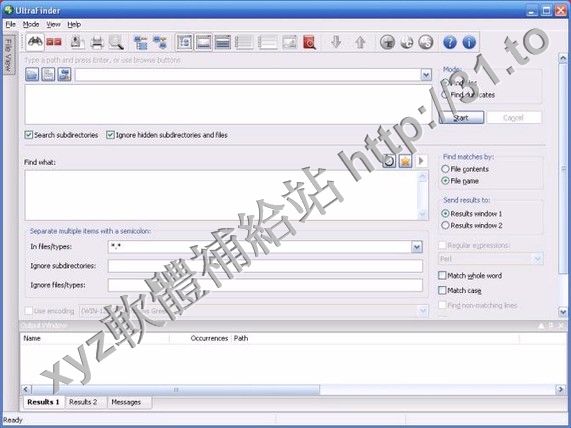The width and height of the screenshot is (571, 428).
Task: Open the Perl regex type dropdown
Action: click(x=537, y=259)
